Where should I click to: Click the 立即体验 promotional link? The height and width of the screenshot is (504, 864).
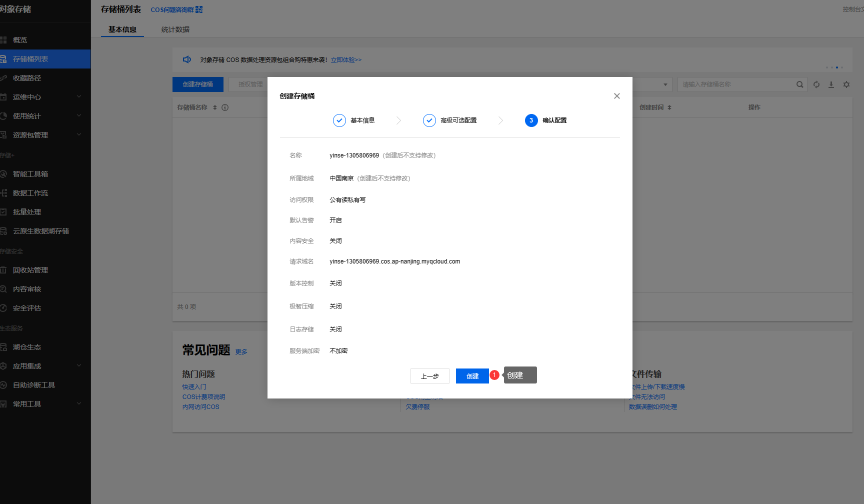pyautogui.click(x=346, y=59)
